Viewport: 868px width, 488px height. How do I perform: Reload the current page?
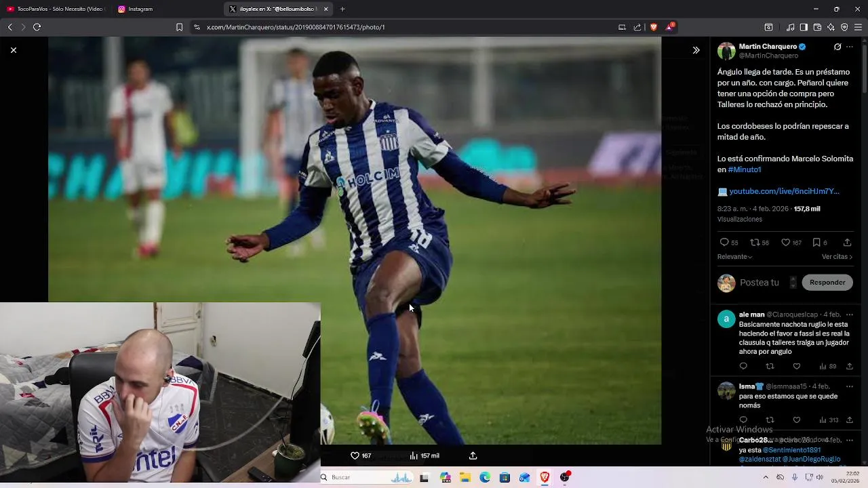coord(37,27)
